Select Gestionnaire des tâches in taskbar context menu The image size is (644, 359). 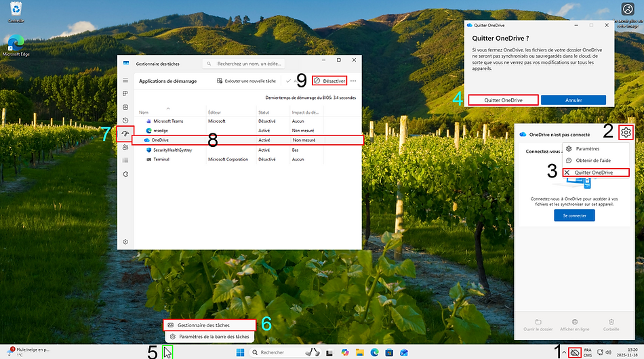[209, 325]
